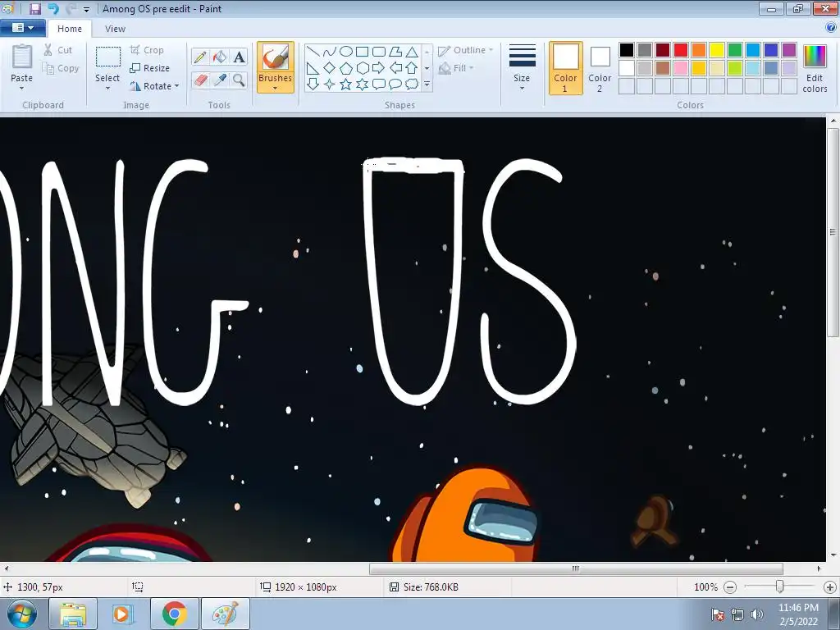The image size is (840, 630).
Task: Choose the Polygon shape
Action: (395, 52)
